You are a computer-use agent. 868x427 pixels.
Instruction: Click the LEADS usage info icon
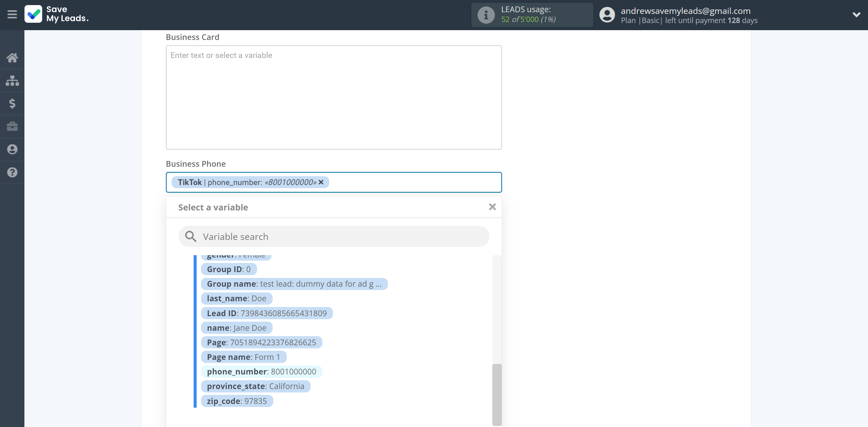coord(486,15)
